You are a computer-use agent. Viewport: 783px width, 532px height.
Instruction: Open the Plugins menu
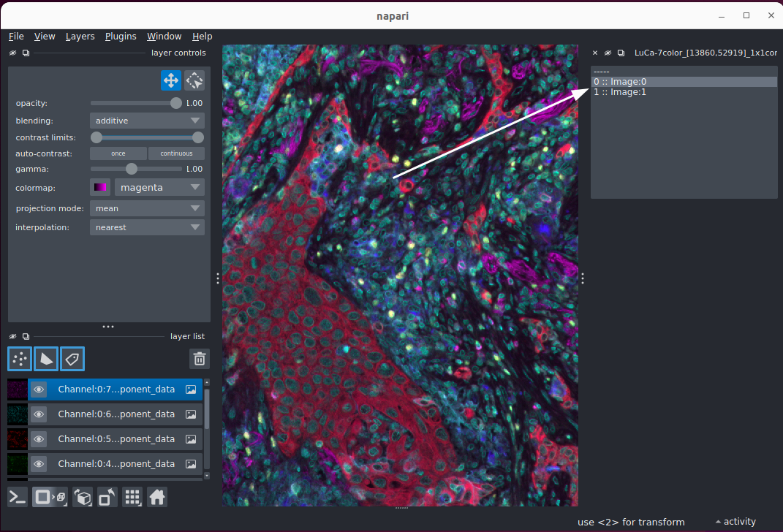tap(121, 36)
